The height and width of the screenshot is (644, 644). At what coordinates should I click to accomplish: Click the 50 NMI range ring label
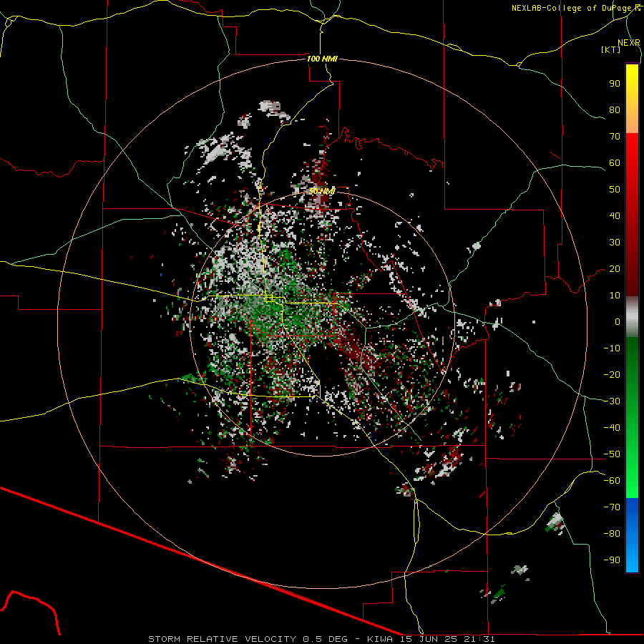[x=322, y=191]
